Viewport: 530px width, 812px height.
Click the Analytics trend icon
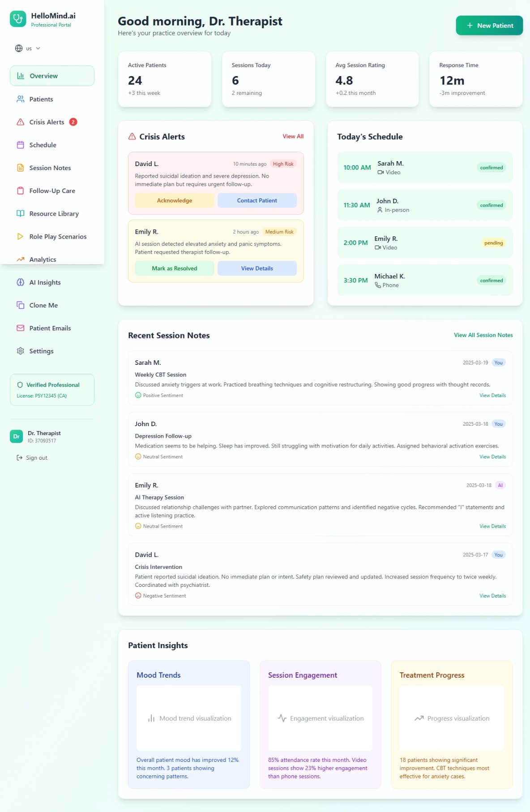point(21,259)
